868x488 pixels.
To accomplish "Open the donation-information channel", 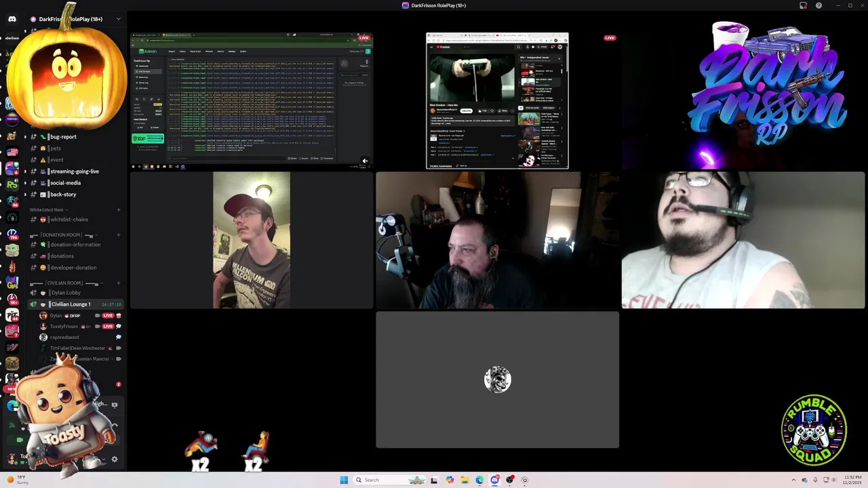I will pos(75,245).
